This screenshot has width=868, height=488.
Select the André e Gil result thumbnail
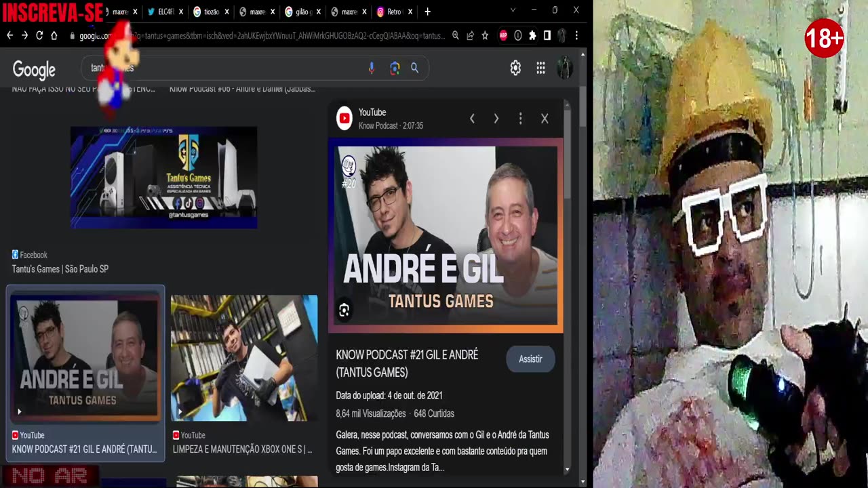click(85, 358)
